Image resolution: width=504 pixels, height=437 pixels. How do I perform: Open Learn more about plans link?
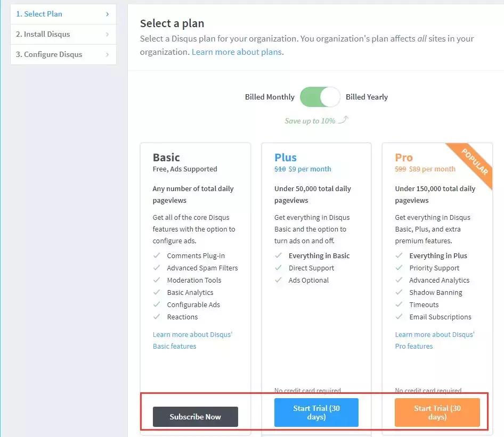click(x=237, y=52)
